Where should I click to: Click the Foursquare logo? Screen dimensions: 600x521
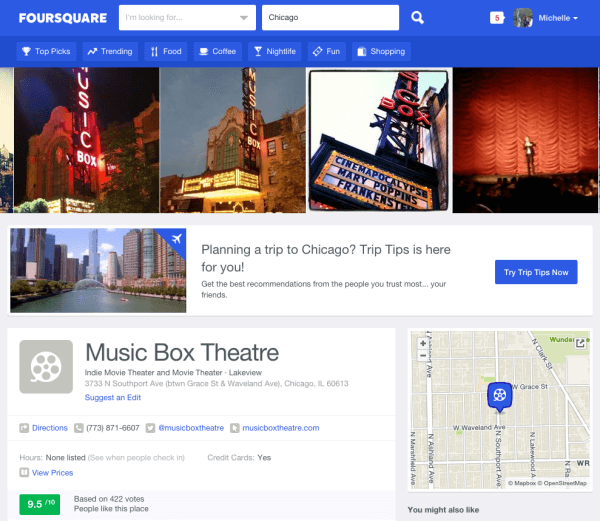[63, 18]
